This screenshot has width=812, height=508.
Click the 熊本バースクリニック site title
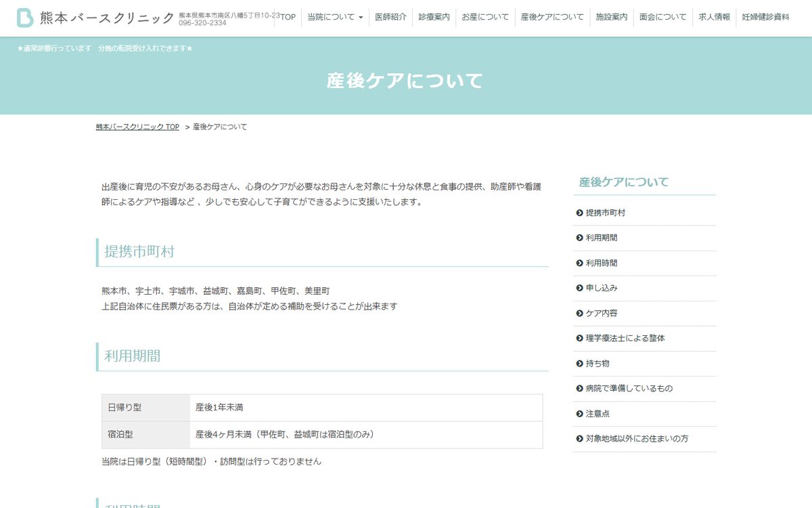[107, 18]
